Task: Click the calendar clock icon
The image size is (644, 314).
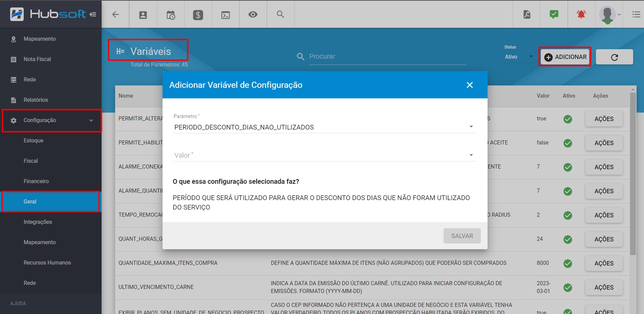Action: [x=171, y=15]
